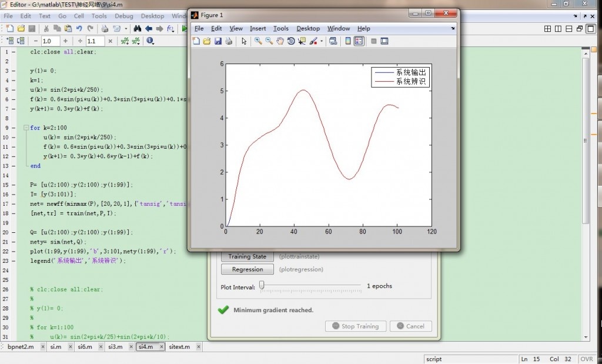This screenshot has width=602, height=364.
Task: Select the Data Cursor tool
Action: pos(302,41)
